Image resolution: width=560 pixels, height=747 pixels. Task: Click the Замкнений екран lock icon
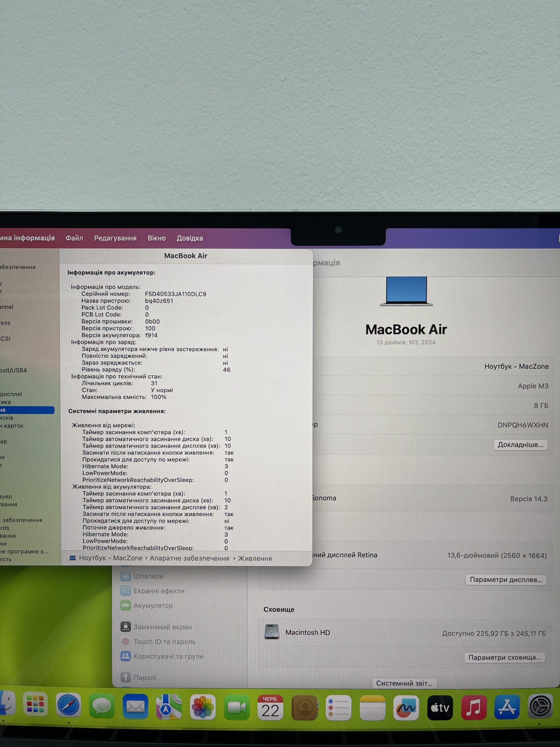pyautogui.click(x=126, y=627)
